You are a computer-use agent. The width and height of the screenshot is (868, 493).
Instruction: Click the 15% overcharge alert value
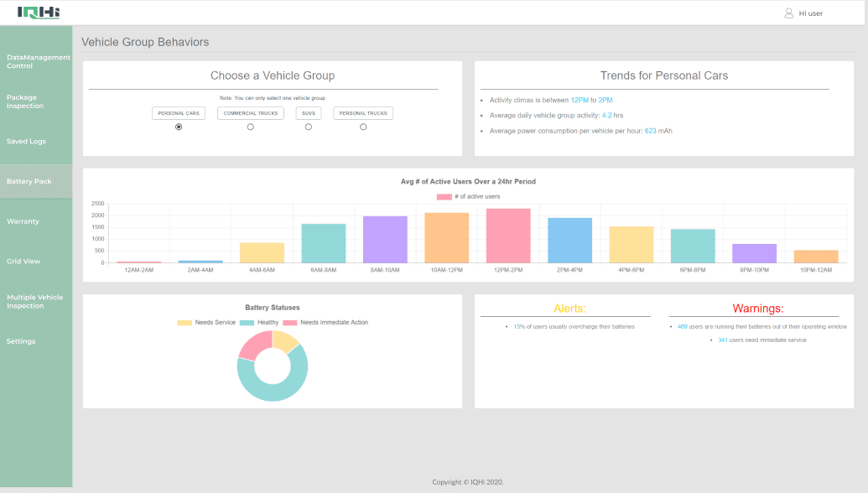518,326
